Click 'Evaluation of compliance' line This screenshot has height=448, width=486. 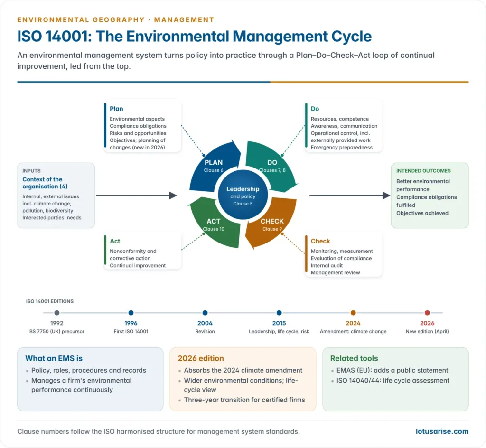[341, 258]
